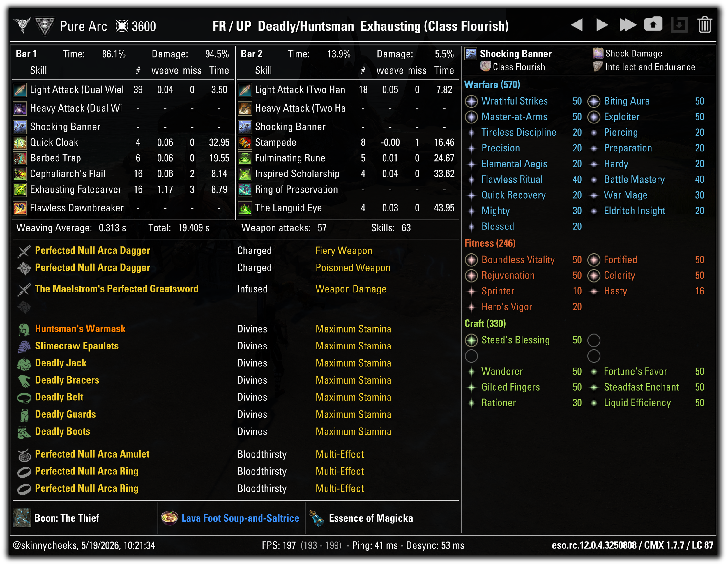Viewport: 728px width, 565px height.
Task: Click the Weaving Average 0.313 s value
Action: (x=112, y=228)
